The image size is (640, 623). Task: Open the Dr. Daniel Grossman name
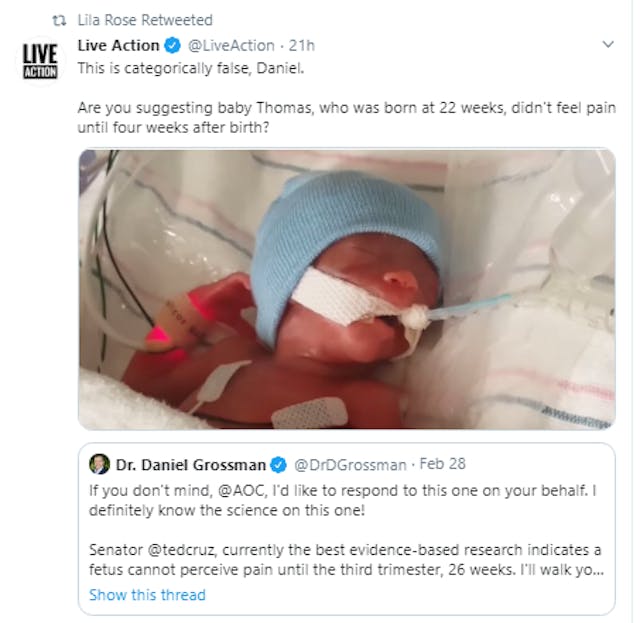point(191,465)
